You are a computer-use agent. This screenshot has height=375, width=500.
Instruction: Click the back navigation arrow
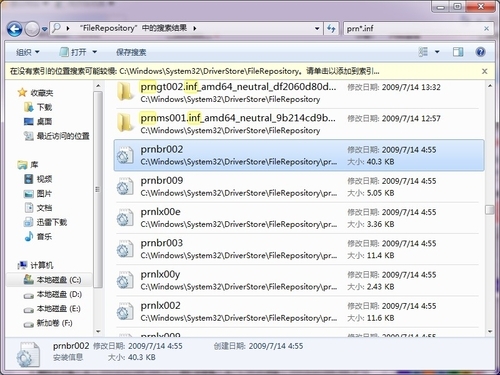pos(15,29)
